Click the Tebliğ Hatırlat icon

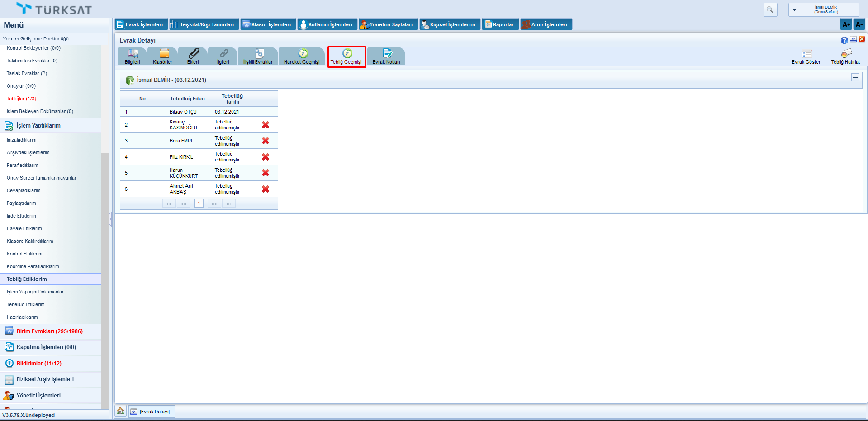coord(846,54)
